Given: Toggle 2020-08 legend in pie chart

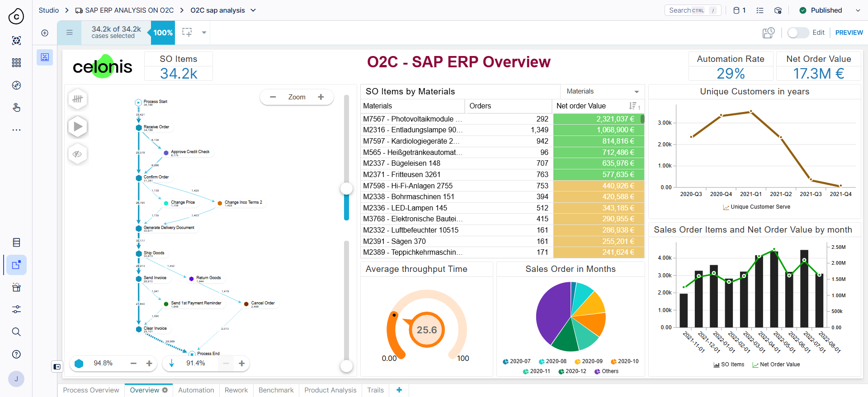Looking at the screenshot, I should tap(552, 361).
